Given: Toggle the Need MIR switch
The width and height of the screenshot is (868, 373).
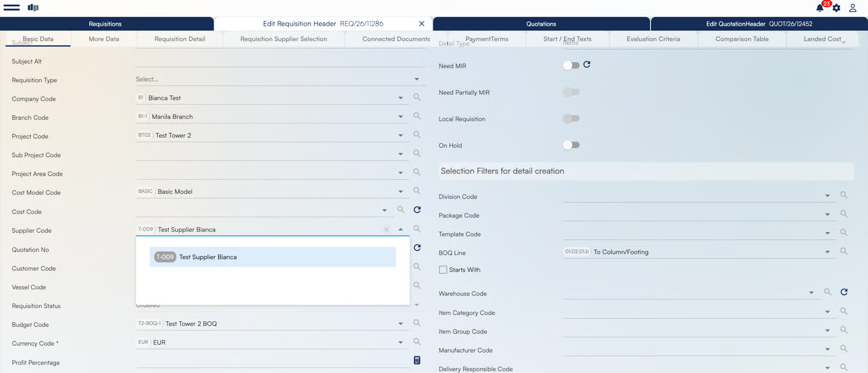Looking at the screenshot, I should pos(571,66).
